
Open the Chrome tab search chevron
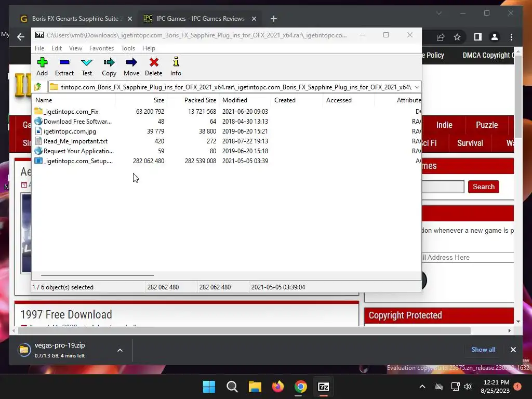[438, 13]
